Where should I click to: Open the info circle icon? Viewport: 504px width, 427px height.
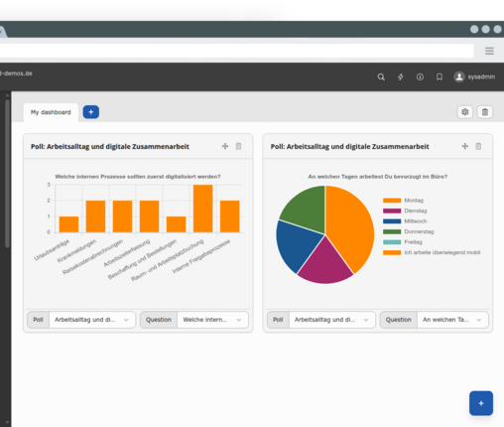(420, 76)
